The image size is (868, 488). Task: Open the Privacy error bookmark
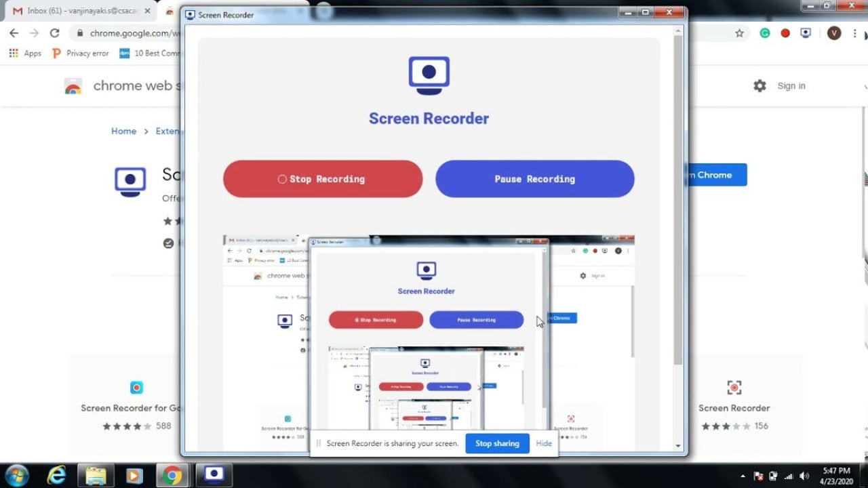81,53
